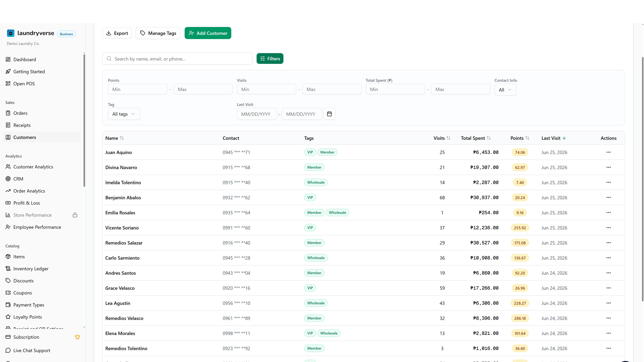Click the Points Min field
The height and width of the screenshot is (362, 644).
[138, 89]
